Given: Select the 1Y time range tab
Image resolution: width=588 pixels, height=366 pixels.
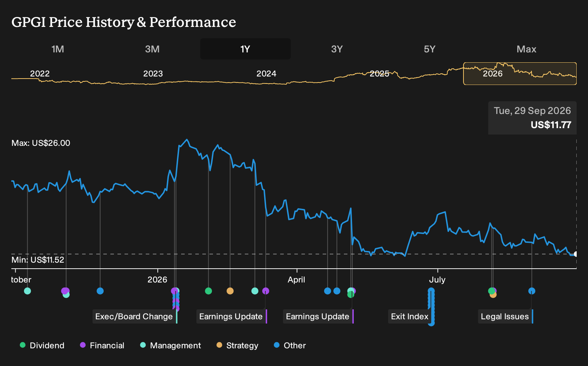Looking at the screenshot, I should (x=246, y=49).
